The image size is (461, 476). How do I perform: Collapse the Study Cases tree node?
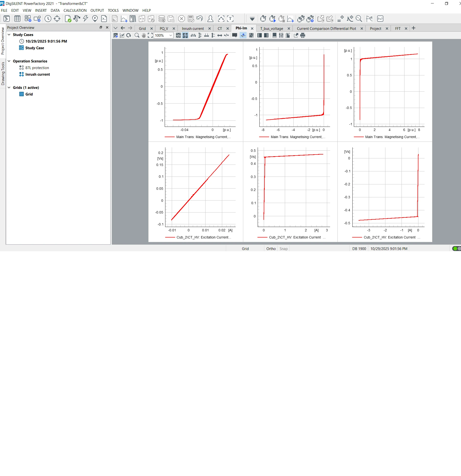(9, 35)
